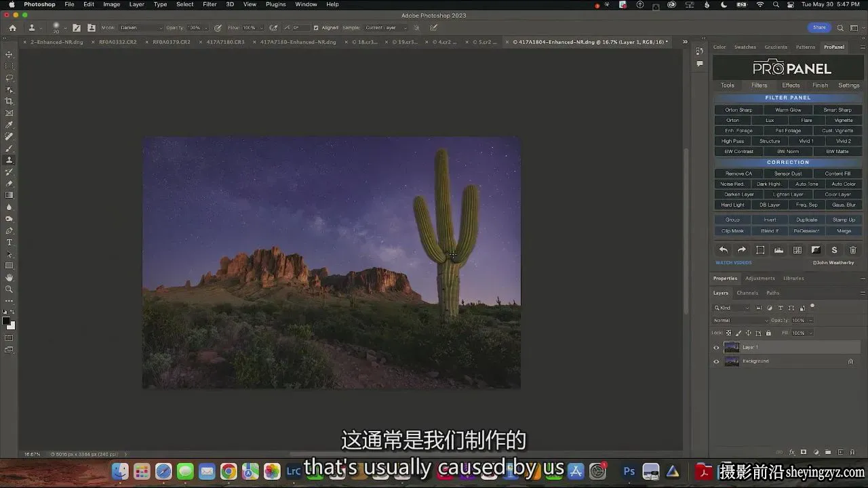This screenshot has height=488, width=868.
Task: Click the Home icon in options bar
Action: click(x=12, y=28)
